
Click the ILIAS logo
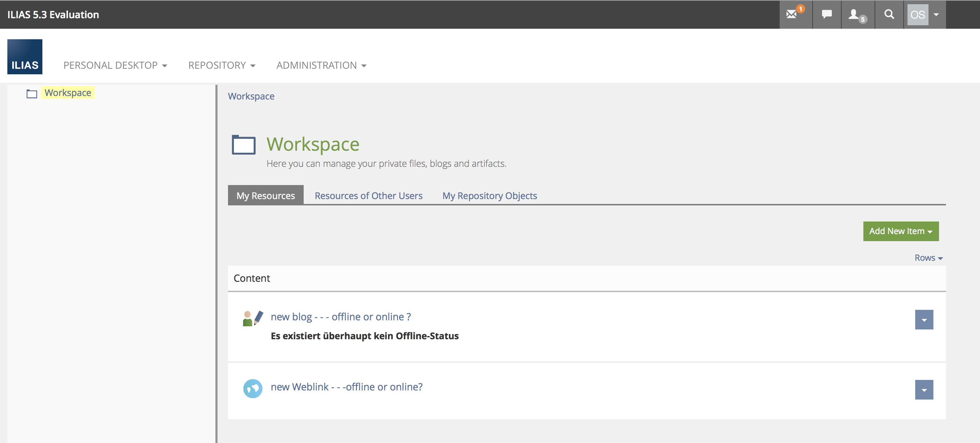(x=25, y=56)
